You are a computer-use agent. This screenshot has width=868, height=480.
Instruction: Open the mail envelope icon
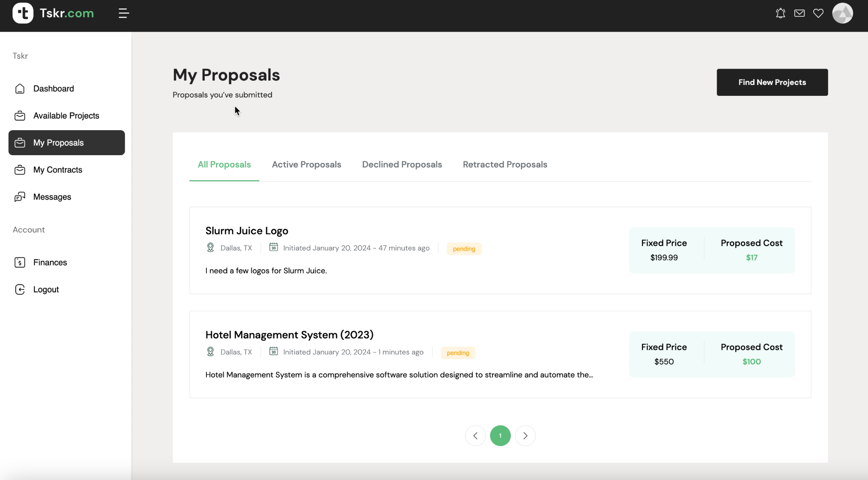(x=799, y=14)
